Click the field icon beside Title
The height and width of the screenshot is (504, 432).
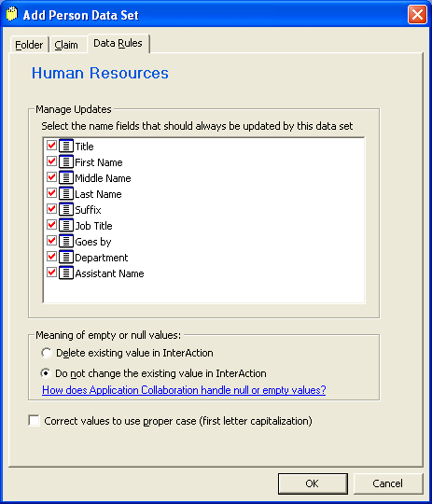coord(66,147)
